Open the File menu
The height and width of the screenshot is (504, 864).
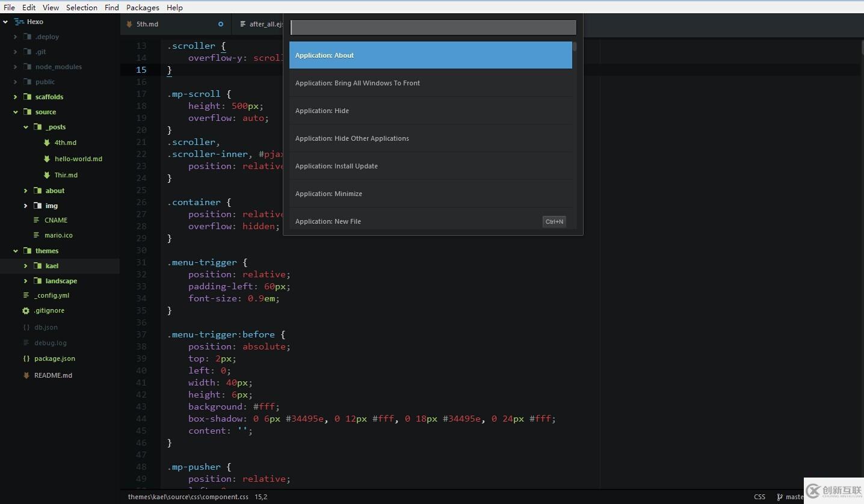10,7
